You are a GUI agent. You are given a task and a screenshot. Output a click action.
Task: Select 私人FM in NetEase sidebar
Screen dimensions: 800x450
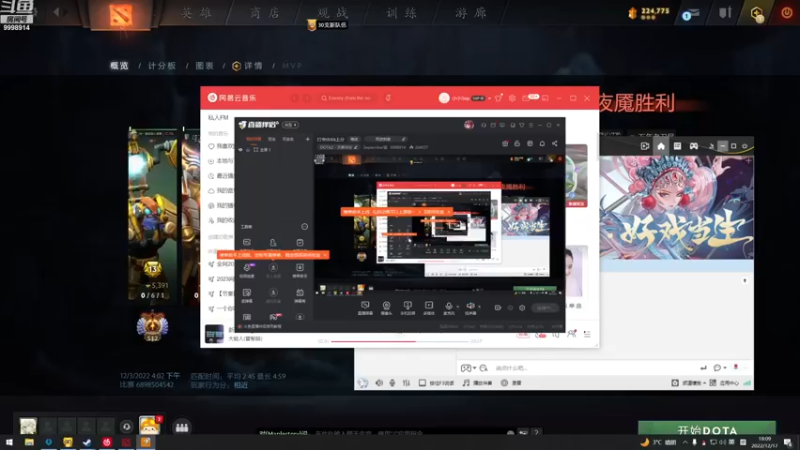[218, 117]
